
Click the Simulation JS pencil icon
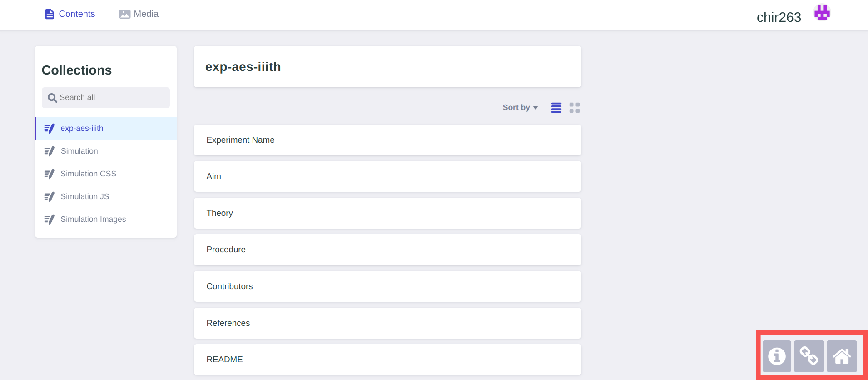(x=49, y=197)
